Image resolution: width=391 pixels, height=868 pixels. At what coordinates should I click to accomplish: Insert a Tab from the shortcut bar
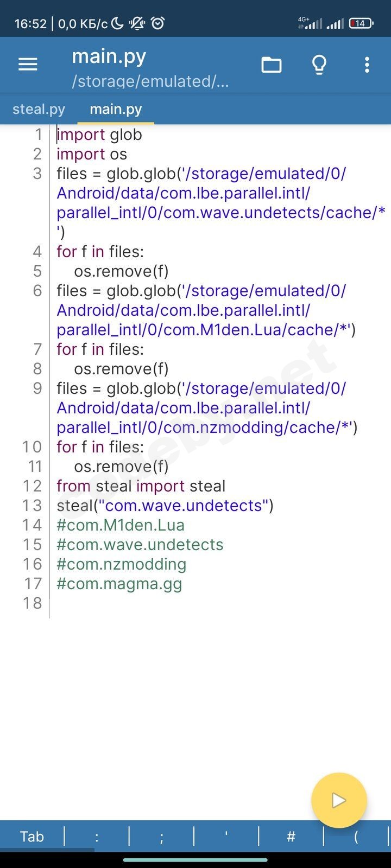click(31, 837)
